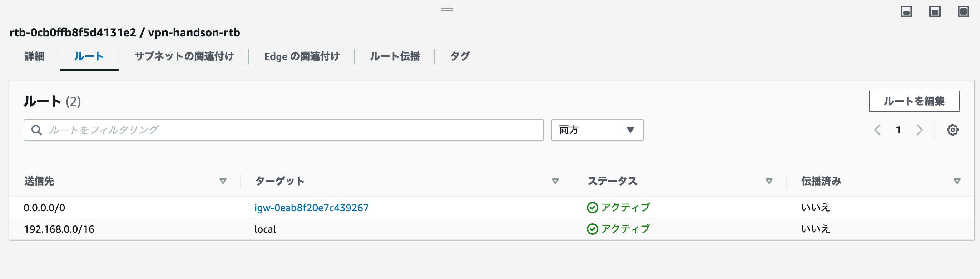Click the 送信先 column header
This screenshot has height=279, width=980.
pyautogui.click(x=39, y=182)
